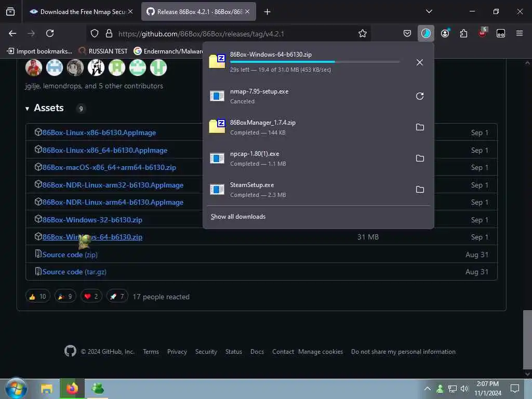The width and height of the screenshot is (532, 399).
Task: Close the Release 86Box 4.2.1 tab
Action: (247, 11)
